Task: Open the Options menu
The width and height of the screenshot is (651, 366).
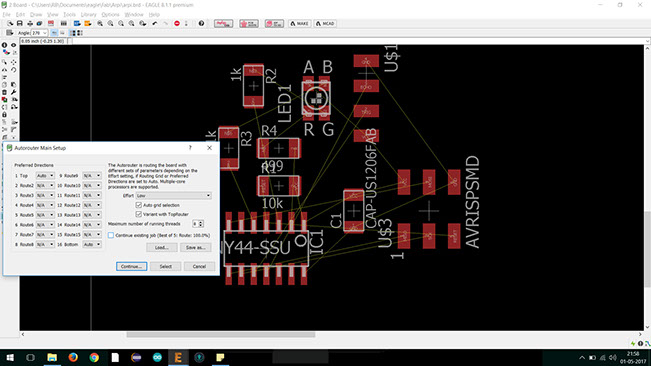Action: point(110,15)
